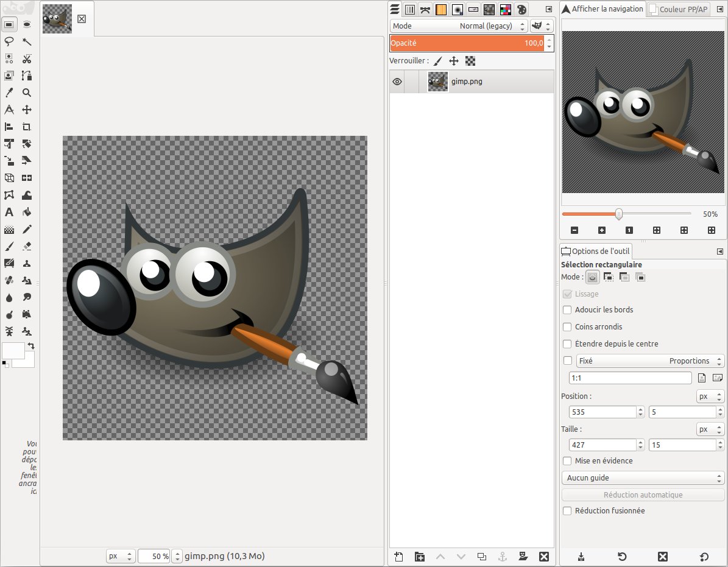Lock position and size of layer

(x=454, y=61)
